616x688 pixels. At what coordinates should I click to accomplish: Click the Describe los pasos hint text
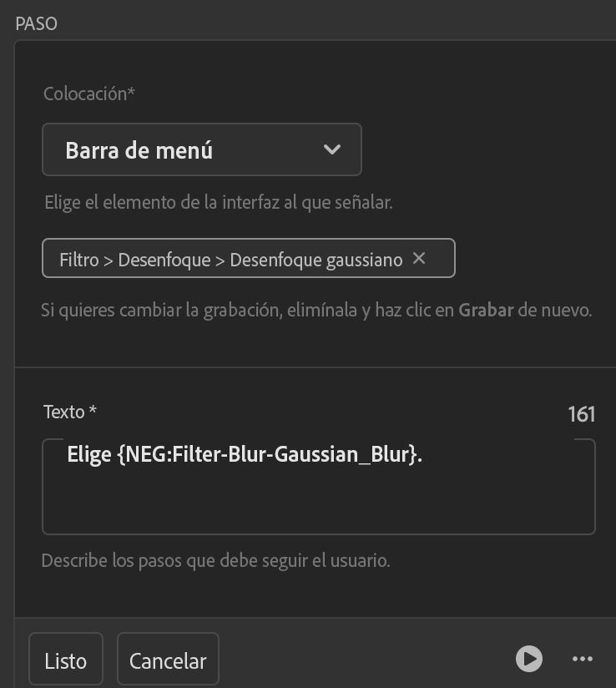(x=215, y=560)
